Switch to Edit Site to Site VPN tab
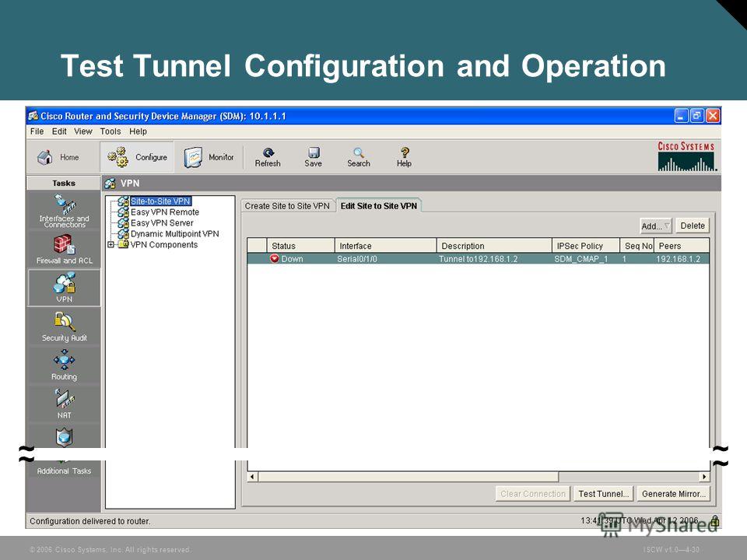 (x=379, y=205)
